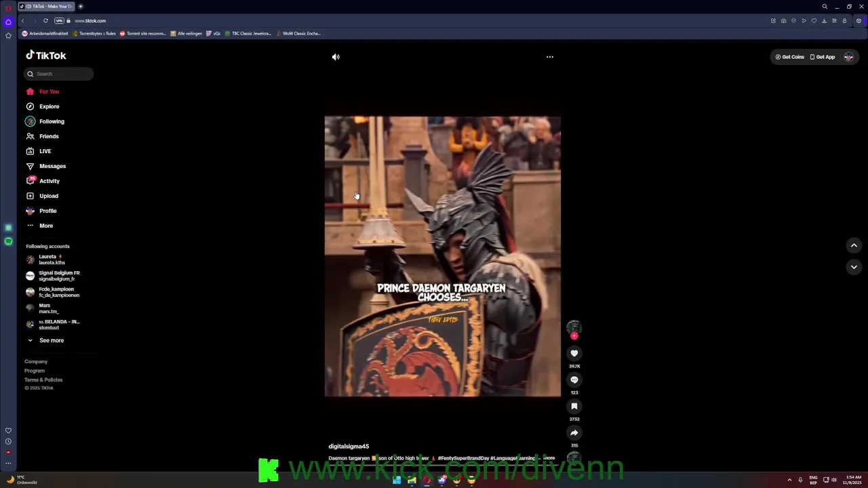The height and width of the screenshot is (488, 868).
Task: Select the TikTok browser tab
Action: (x=46, y=6)
